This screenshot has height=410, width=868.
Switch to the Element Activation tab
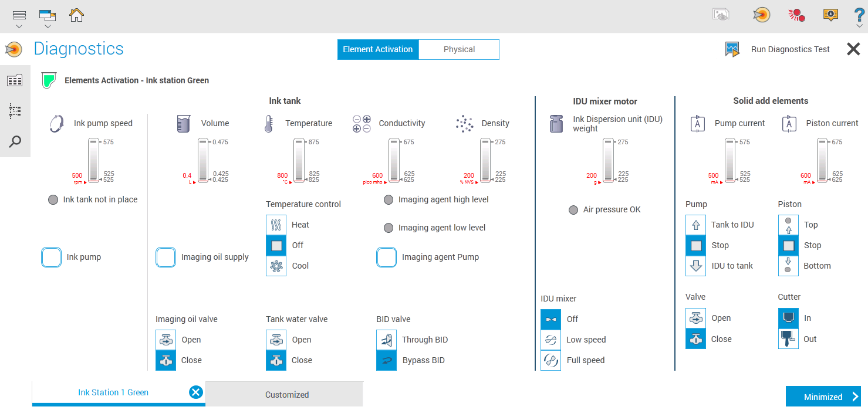point(378,49)
